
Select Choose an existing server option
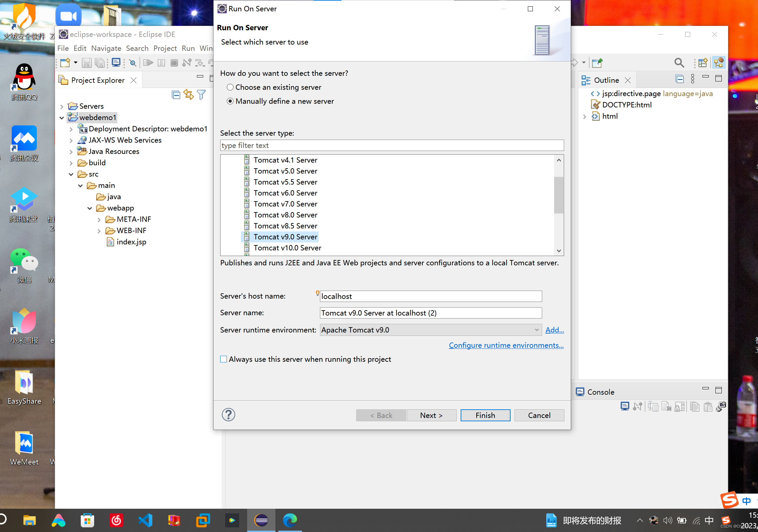pos(230,87)
